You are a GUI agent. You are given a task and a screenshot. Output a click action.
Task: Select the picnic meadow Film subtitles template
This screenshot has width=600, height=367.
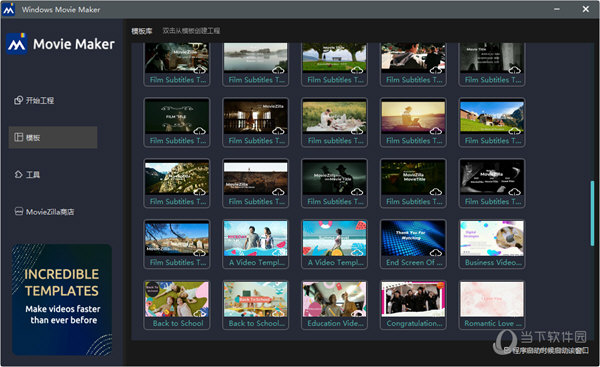(x=334, y=122)
